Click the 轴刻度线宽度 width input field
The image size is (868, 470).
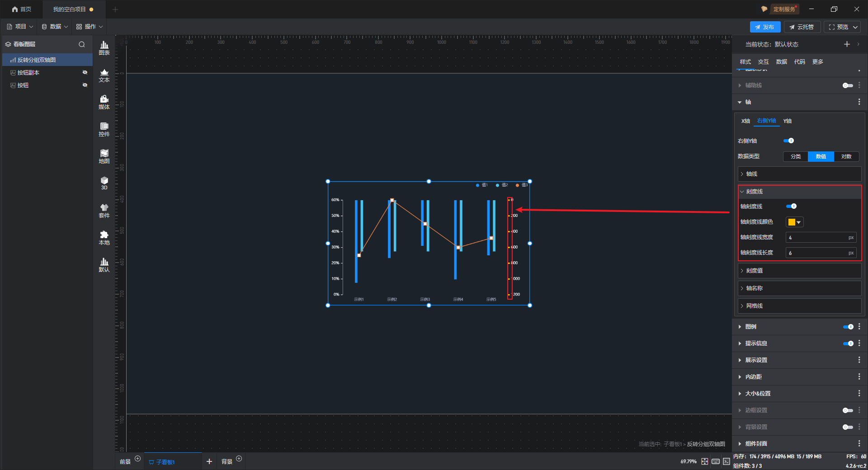pyautogui.click(x=816, y=238)
